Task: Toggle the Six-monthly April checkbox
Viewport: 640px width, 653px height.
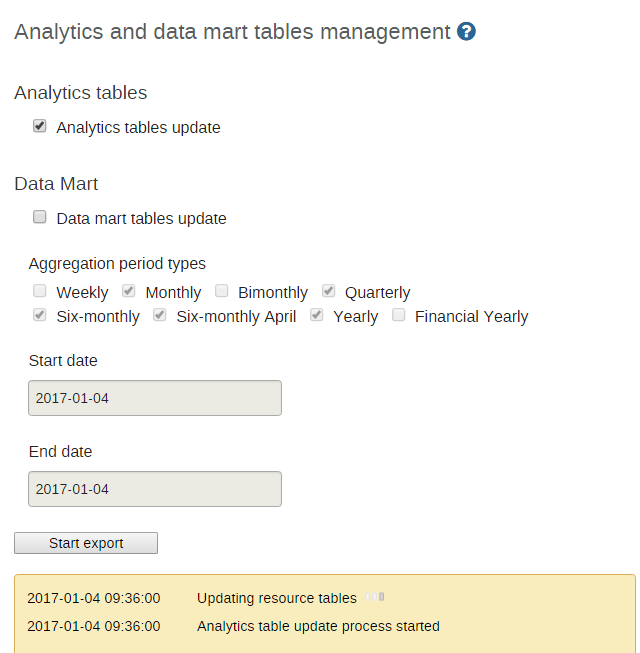Action: (160, 316)
